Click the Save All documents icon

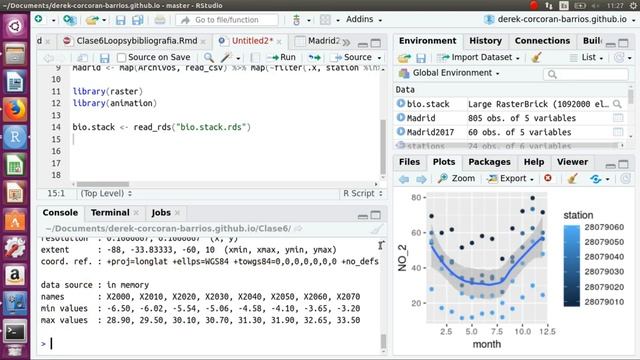click(x=138, y=20)
